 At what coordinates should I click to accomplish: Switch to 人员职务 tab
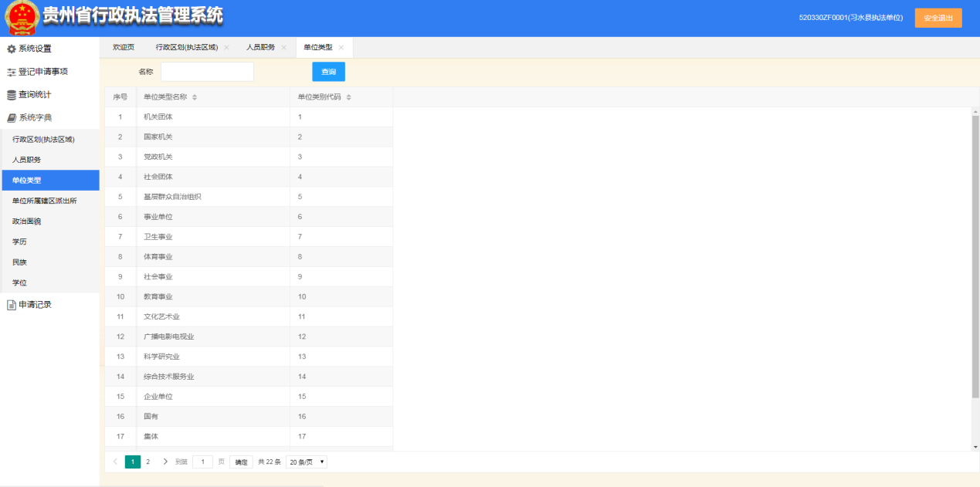261,48
